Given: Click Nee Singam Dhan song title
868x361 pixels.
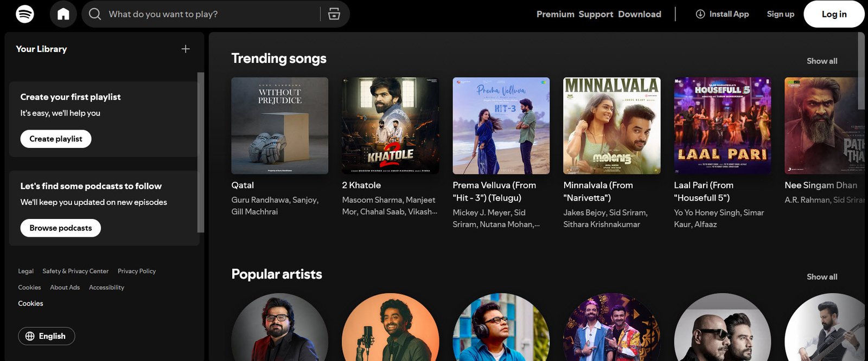Looking at the screenshot, I should (821, 185).
